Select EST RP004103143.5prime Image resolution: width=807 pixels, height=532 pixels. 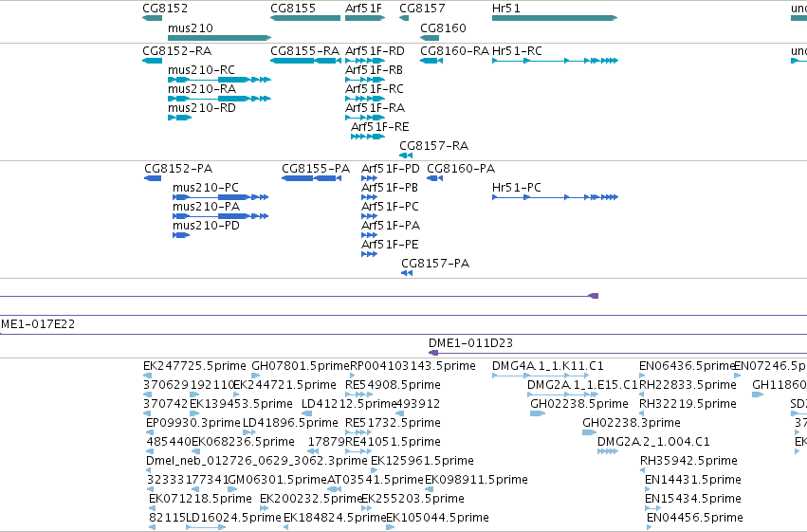pyautogui.click(x=355, y=376)
